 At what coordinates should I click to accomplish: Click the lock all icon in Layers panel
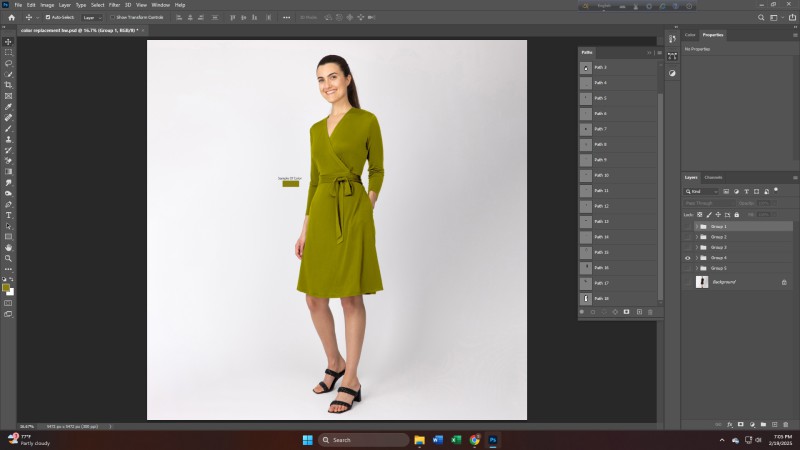(737, 214)
